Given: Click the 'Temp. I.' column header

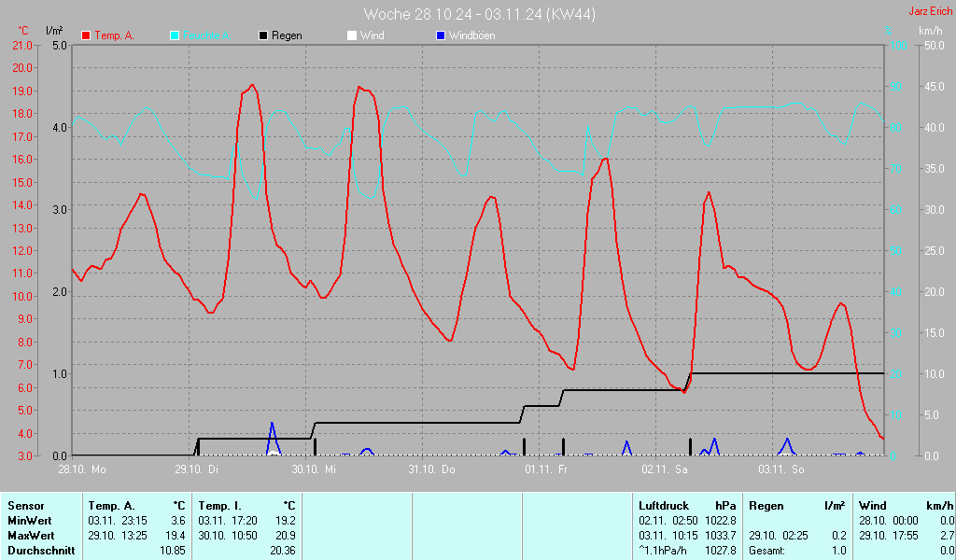Looking at the screenshot, I should (x=220, y=506).
